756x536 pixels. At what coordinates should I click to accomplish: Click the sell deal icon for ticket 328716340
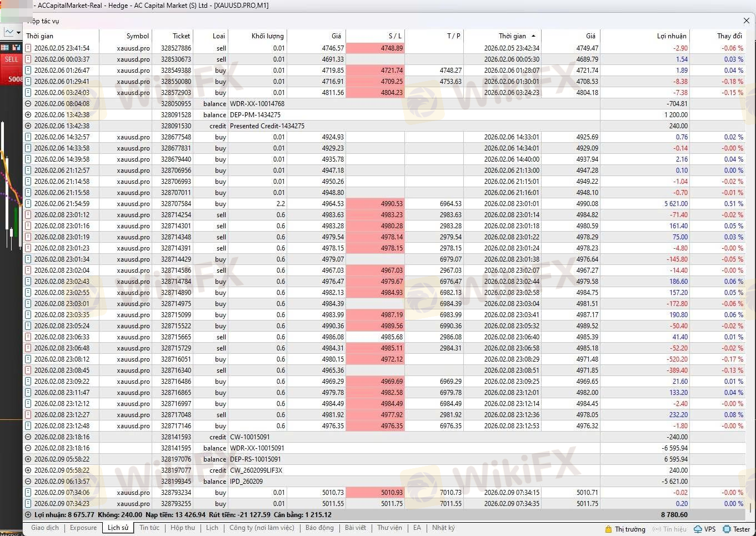28,370
